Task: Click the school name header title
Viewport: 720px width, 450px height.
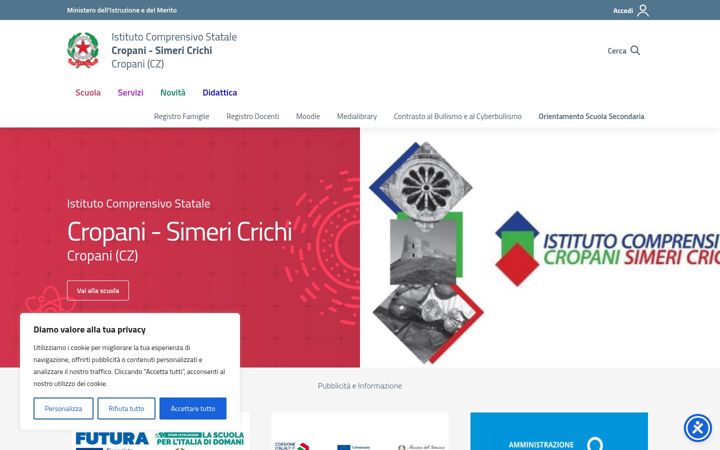Action: [174, 50]
